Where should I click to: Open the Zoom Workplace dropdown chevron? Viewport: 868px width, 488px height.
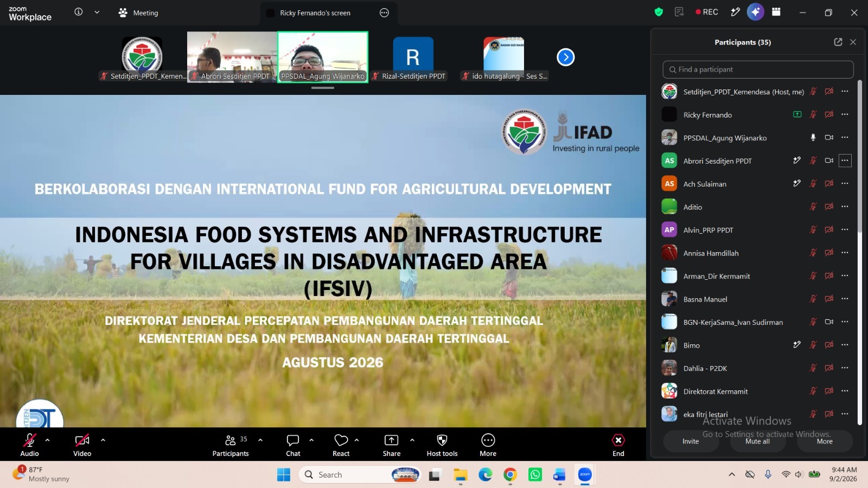(x=97, y=12)
